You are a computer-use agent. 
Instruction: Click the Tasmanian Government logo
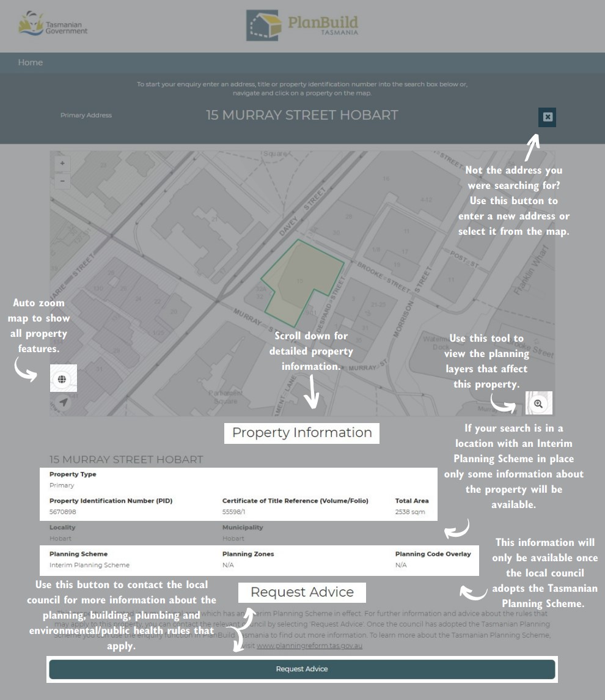pos(53,24)
